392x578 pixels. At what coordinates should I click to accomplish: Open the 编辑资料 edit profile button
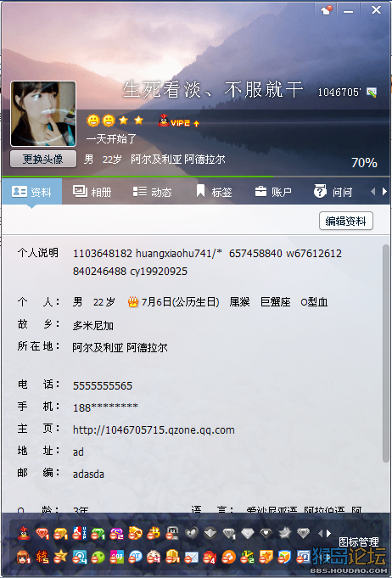tap(345, 221)
